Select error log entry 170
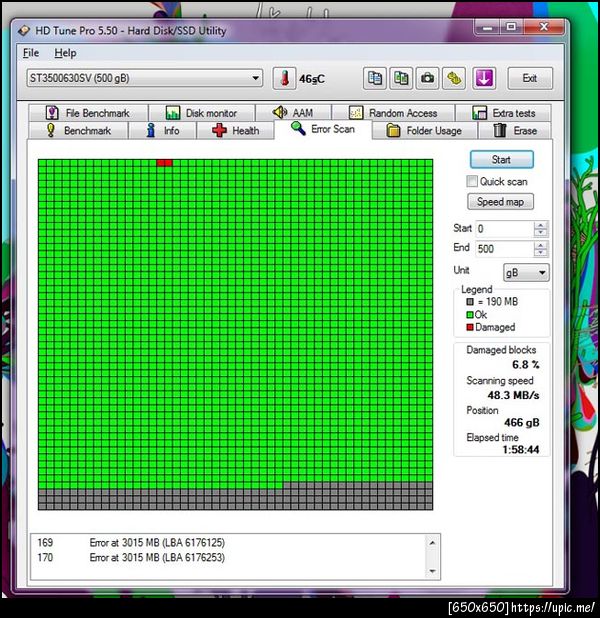 [x=131, y=558]
